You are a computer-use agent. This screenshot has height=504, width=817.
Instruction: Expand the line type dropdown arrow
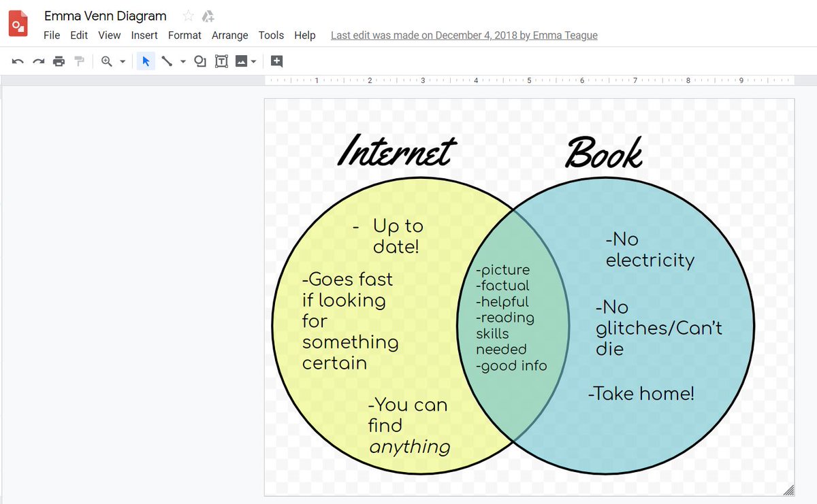click(182, 62)
